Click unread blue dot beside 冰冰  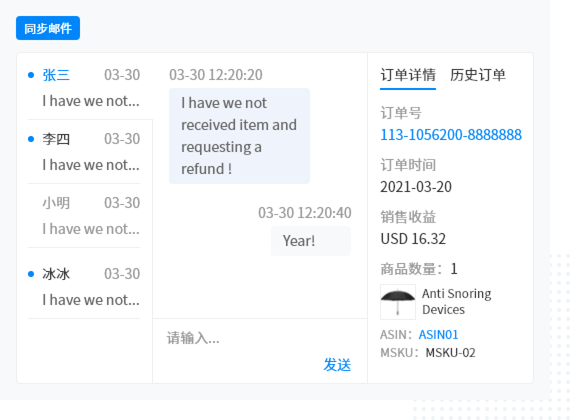pos(31,274)
